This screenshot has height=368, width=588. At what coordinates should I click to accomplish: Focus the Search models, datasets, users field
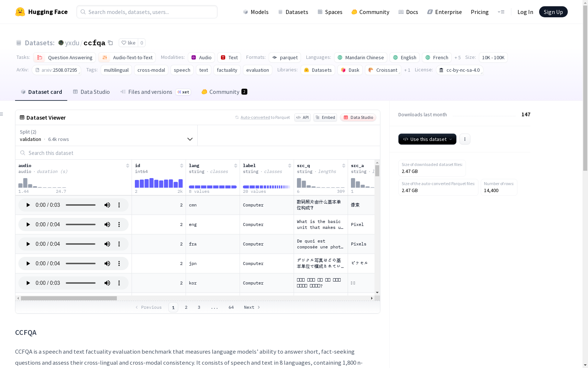pyautogui.click(x=147, y=12)
